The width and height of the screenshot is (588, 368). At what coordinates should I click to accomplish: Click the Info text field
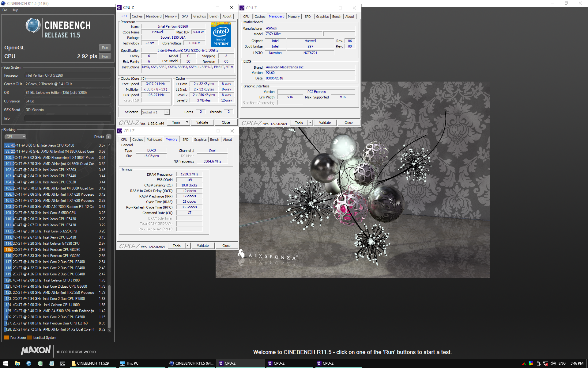[x=67, y=118]
